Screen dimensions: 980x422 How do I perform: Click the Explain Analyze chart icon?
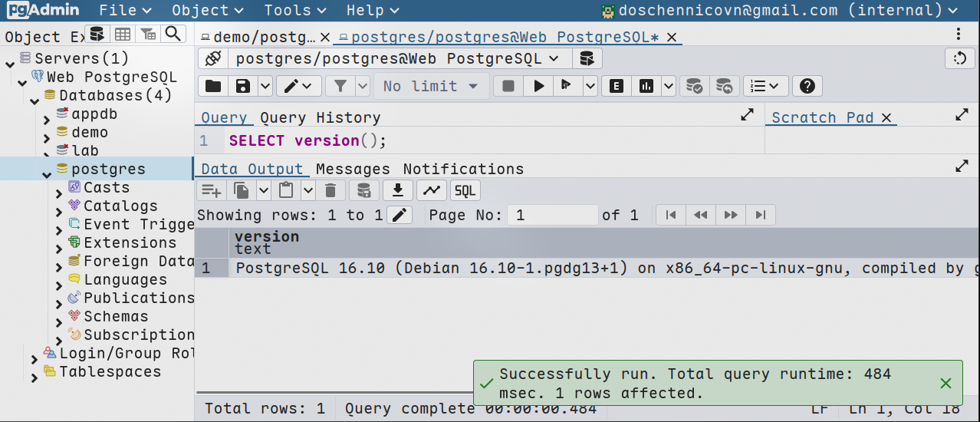pyautogui.click(x=646, y=86)
